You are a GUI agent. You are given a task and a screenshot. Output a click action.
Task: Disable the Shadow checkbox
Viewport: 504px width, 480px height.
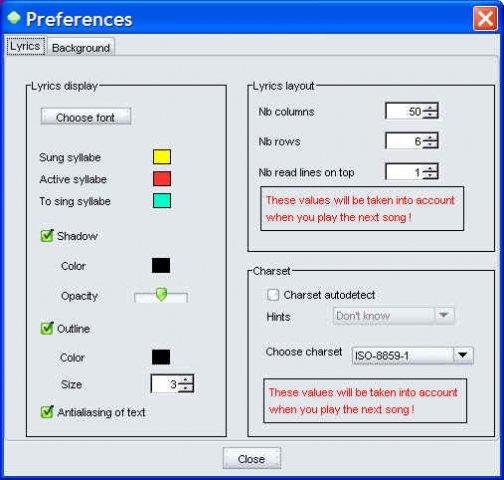47,236
